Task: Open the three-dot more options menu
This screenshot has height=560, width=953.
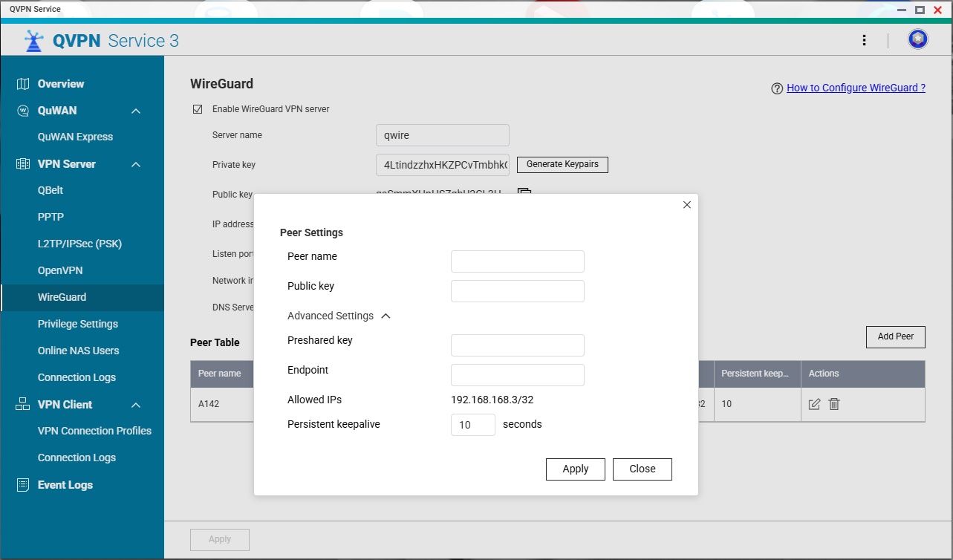Action: pos(864,40)
